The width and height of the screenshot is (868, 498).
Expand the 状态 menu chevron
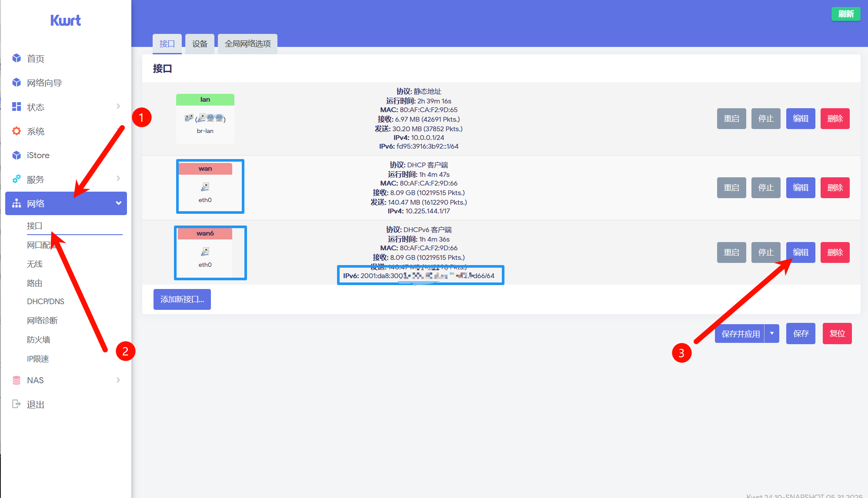118,106
